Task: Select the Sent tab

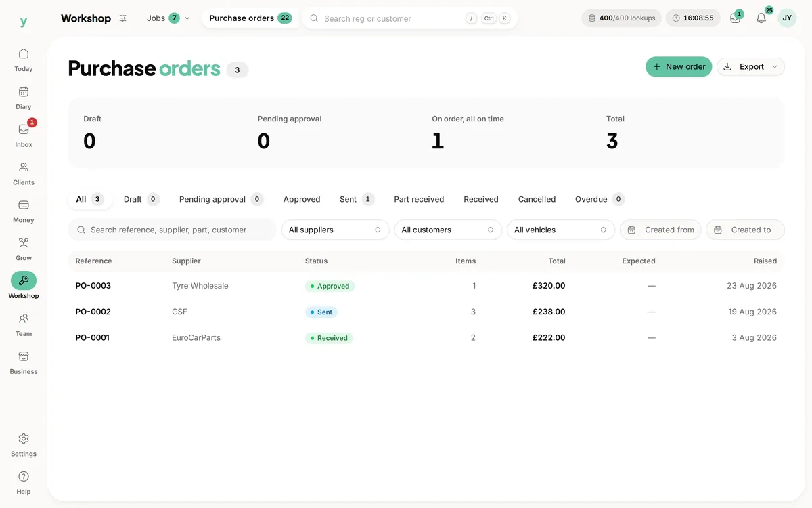Action: pos(357,199)
